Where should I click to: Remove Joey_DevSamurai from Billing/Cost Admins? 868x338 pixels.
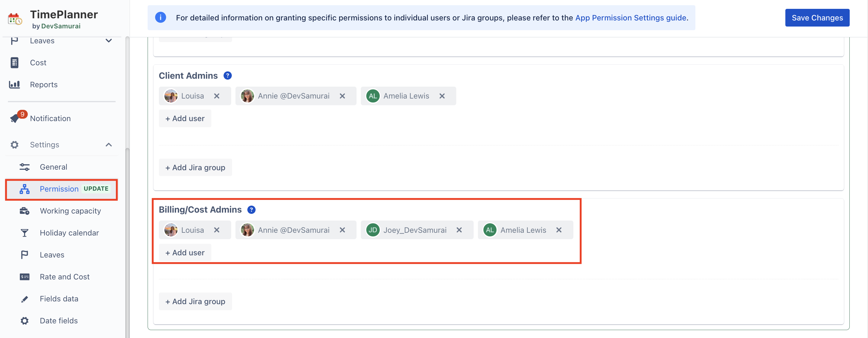click(459, 230)
